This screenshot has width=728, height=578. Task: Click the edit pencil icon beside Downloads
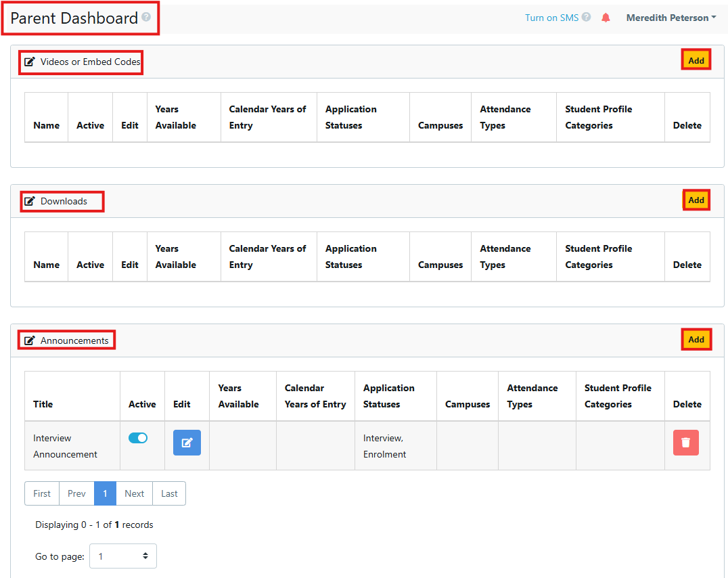click(x=28, y=201)
